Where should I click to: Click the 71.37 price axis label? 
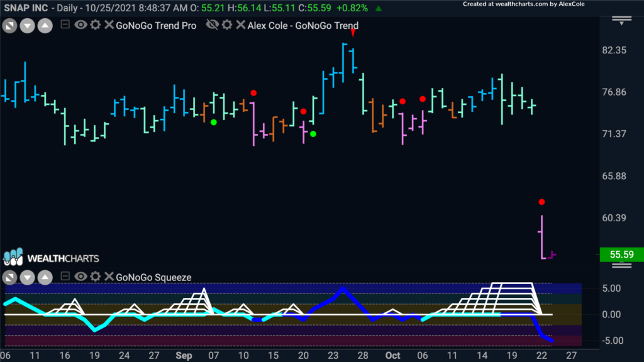[x=614, y=134]
